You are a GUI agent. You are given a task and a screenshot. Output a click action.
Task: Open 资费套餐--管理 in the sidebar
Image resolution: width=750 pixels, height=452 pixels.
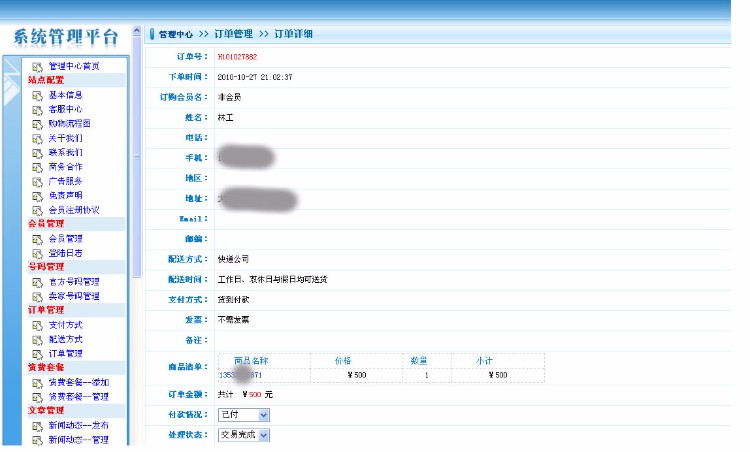click(x=79, y=397)
